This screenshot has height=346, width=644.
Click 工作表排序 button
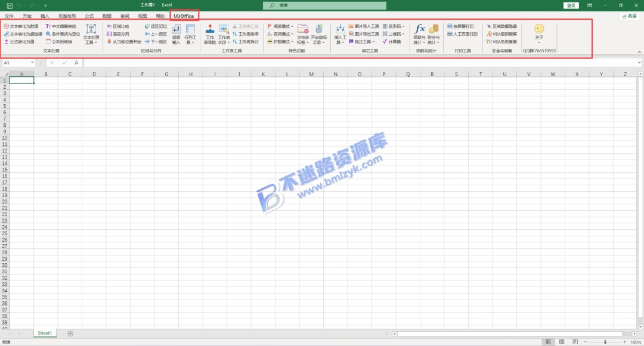246,34
